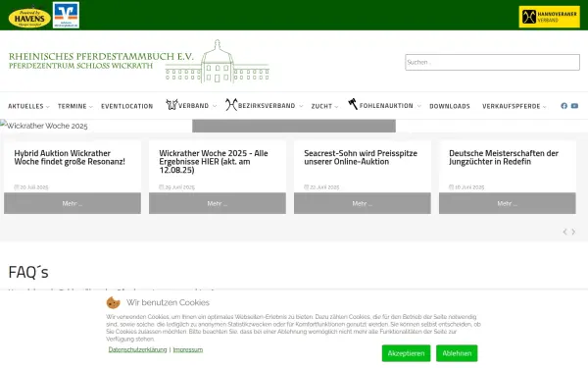Read more on Wickrather Woche 2025 results
The width and height of the screenshot is (588, 368).
click(x=218, y=203)
